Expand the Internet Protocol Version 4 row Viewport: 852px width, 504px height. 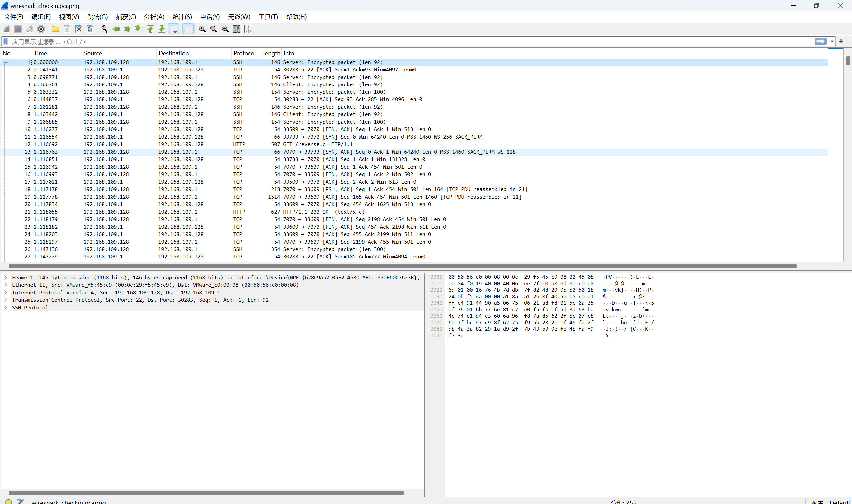pyautogui.click(x=5, y=292)
